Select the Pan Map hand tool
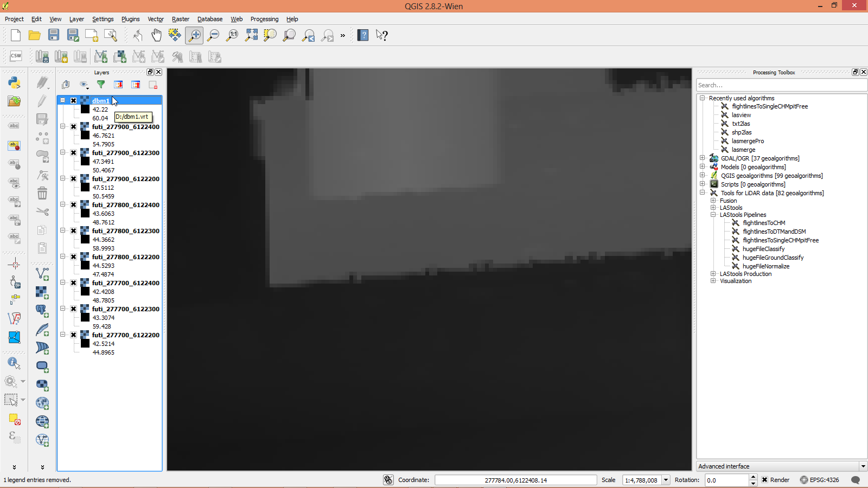This screenshot has height=488, width=868. tap(156, 35)
